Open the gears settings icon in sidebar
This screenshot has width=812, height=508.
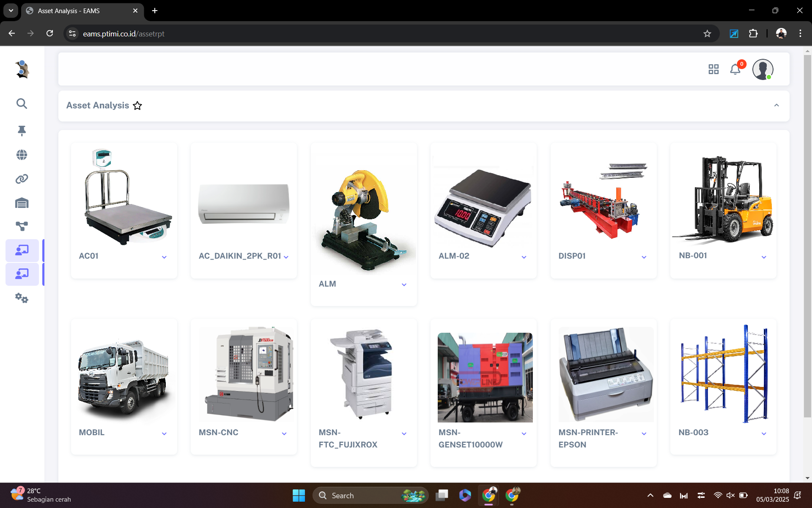[22, 298]
